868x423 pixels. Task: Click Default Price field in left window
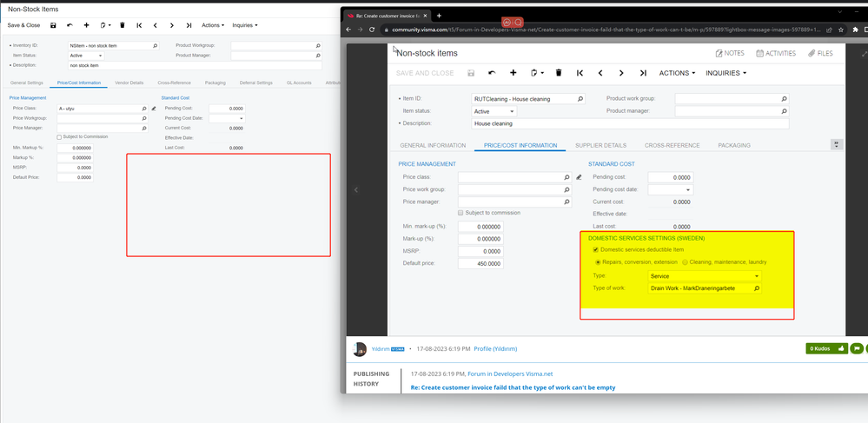75,178
